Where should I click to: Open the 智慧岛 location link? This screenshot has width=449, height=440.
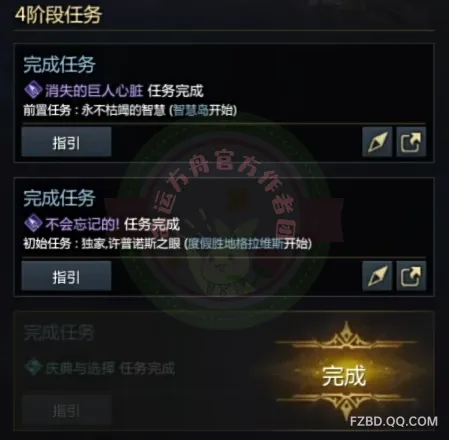point(191,110)
